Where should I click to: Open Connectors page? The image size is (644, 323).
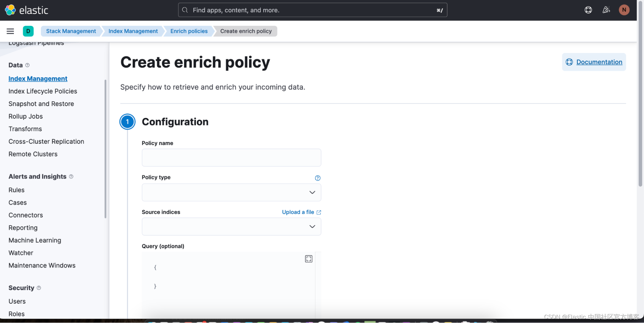(26, 215)
